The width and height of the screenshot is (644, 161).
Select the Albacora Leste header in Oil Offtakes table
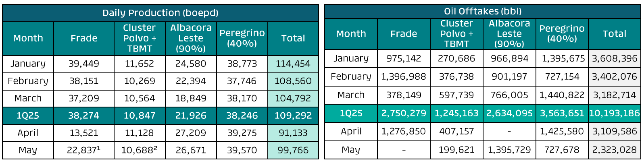click(x=509, y=34)
